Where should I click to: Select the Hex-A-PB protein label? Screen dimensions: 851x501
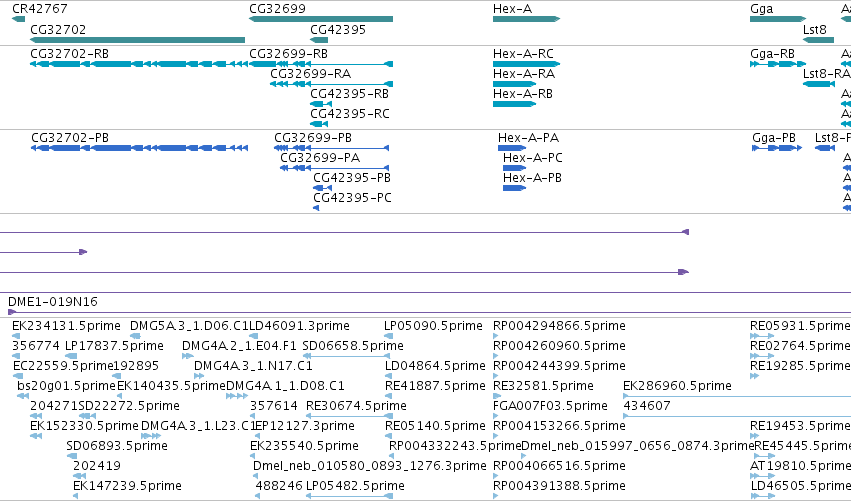coord(532,178)
